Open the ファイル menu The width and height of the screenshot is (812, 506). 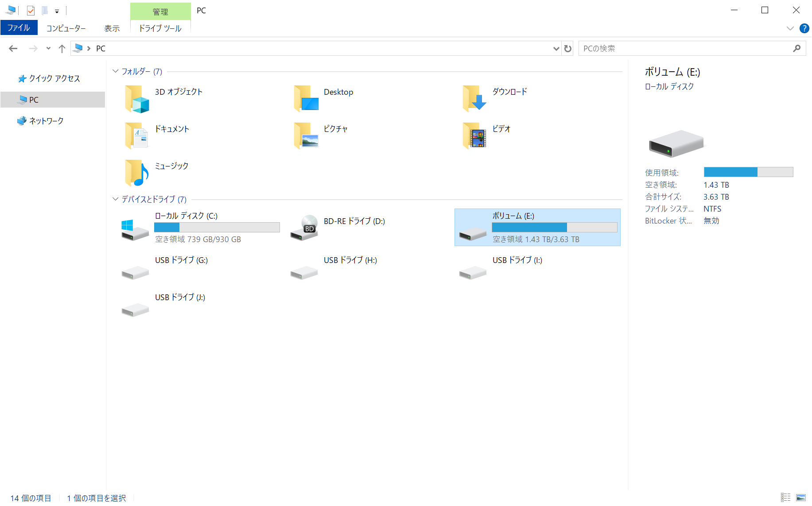[19, 28]
